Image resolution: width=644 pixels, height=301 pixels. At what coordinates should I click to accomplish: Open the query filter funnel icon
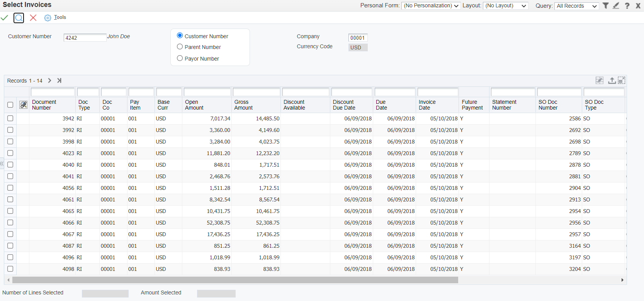pyautogui.click(x=606, y=5)
